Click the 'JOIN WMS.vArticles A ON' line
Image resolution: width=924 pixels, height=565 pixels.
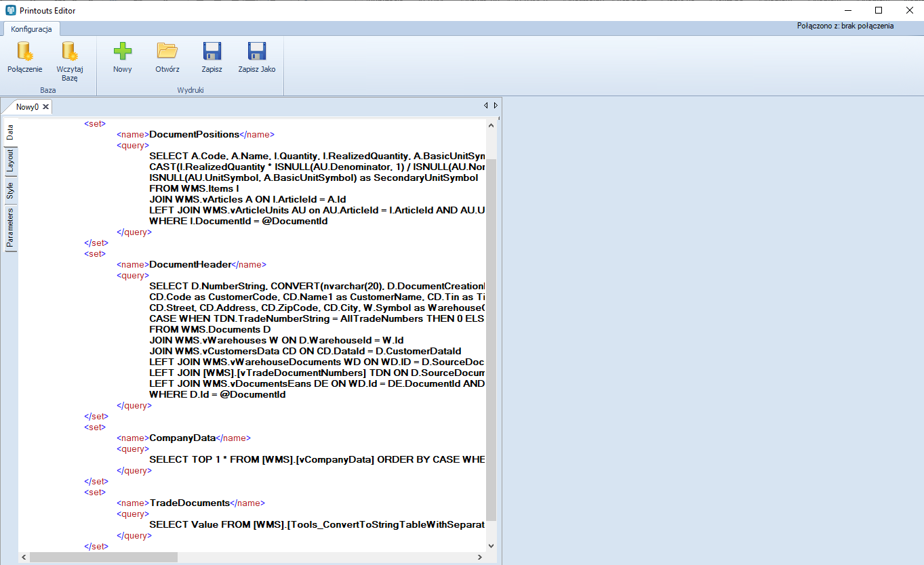247,199
